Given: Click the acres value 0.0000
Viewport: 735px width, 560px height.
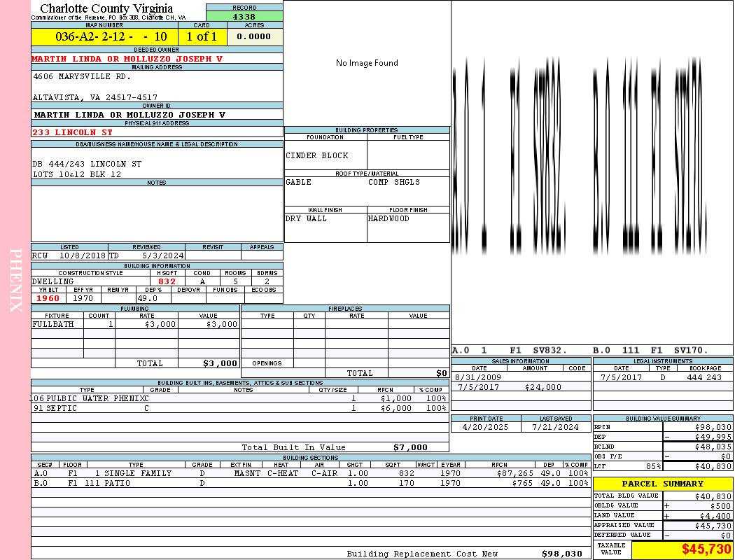Looking at the screenshot, I should [253, 36].
